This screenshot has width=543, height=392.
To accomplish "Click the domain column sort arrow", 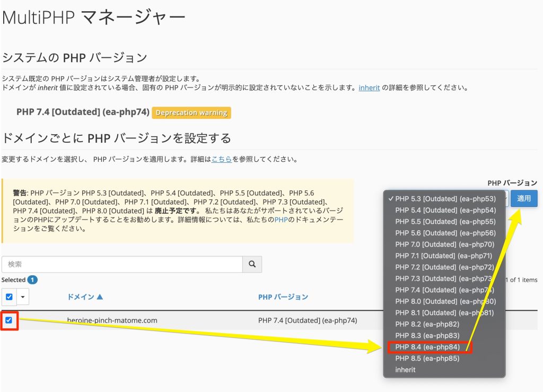I will click(100, 297).
